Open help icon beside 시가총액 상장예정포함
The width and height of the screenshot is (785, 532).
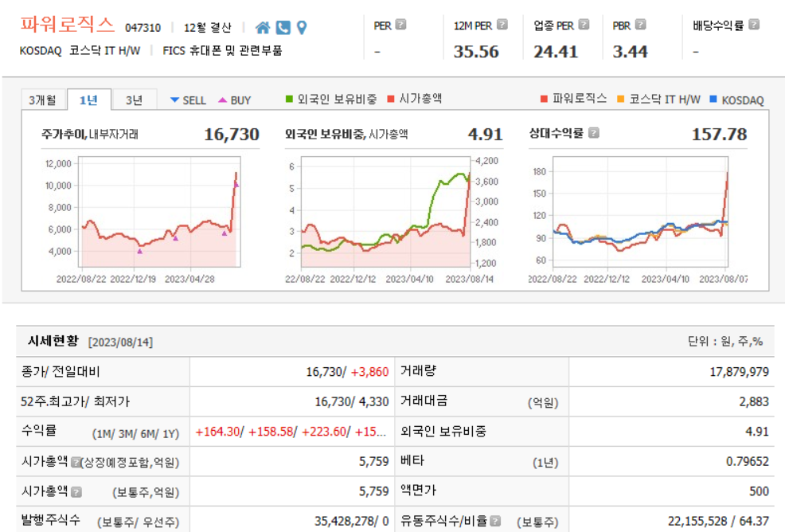(76, 462)
